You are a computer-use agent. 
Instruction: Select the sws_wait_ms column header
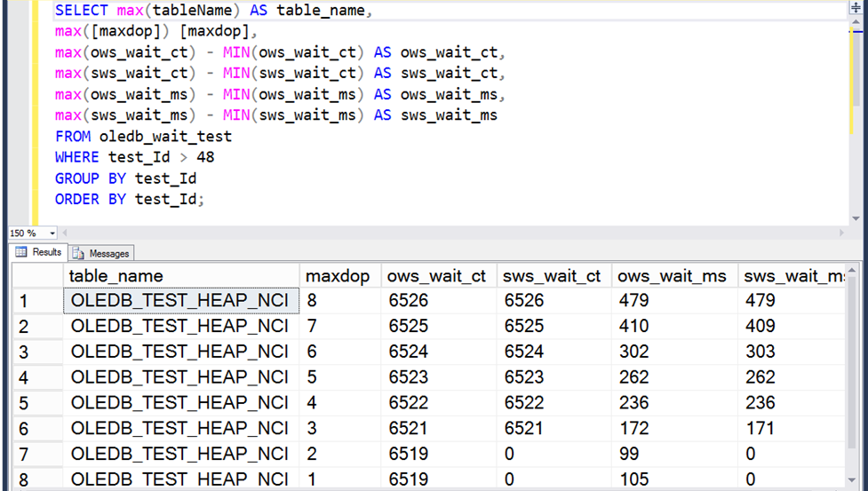pyautogui.click(x=792, y=275)
